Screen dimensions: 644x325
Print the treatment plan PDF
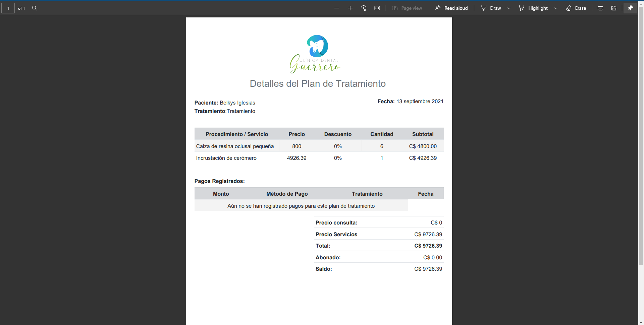point(600,8)
